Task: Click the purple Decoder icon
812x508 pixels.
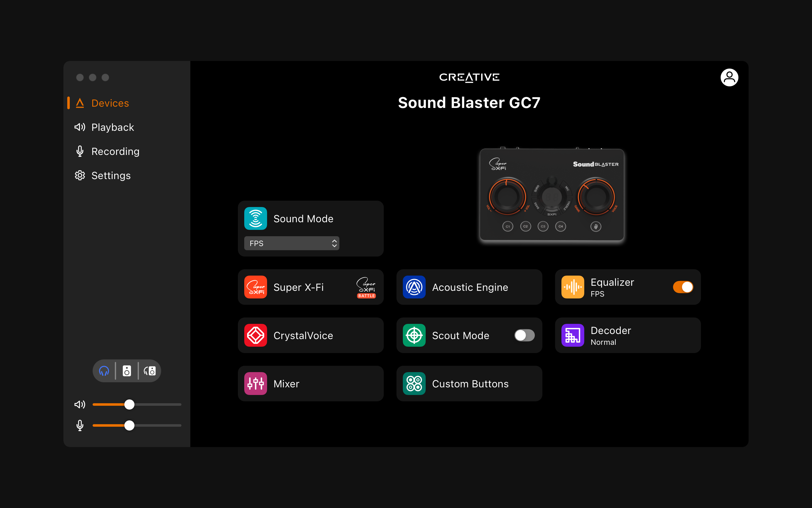Action: (573, 335)
